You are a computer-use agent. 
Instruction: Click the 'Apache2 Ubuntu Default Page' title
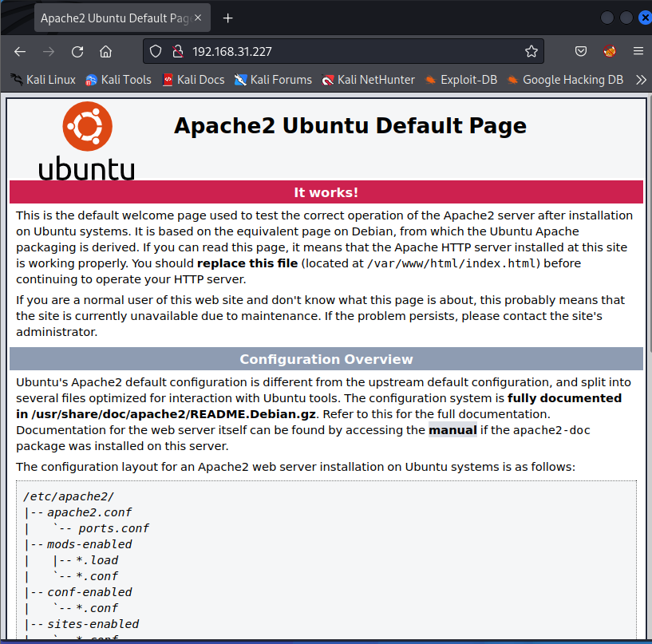[350, 125]
